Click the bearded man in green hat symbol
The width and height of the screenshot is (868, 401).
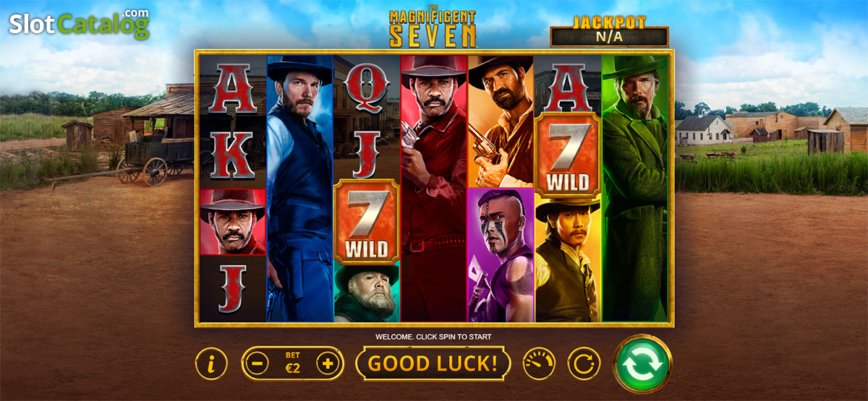tap(367, 292)
